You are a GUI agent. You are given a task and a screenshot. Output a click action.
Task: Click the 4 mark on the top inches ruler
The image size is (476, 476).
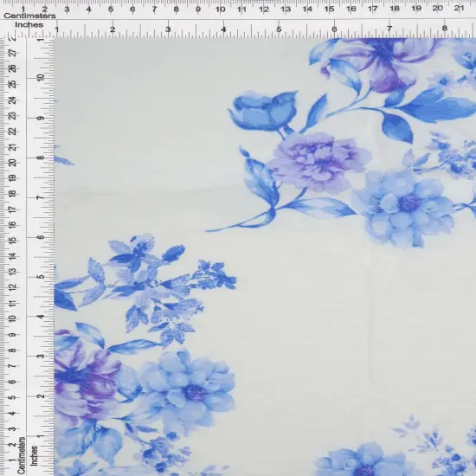223,29
